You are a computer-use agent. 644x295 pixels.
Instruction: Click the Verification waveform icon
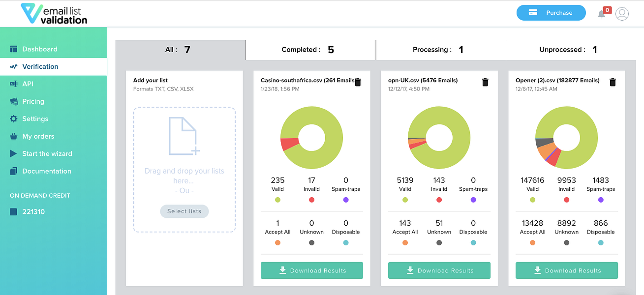point(13,66)
